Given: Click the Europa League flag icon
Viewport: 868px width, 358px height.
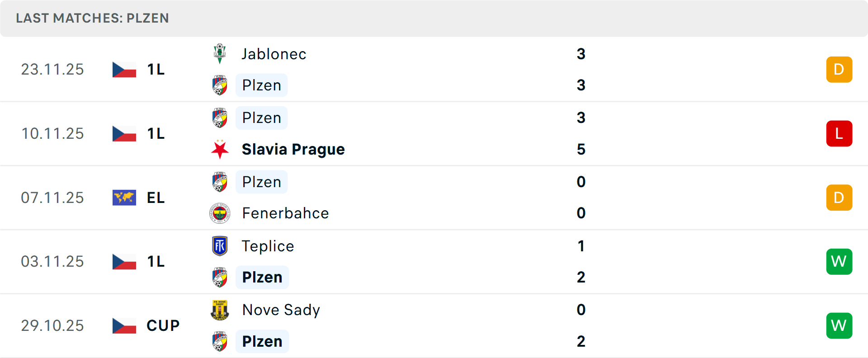Looking at the screenshot, I should pyautogui.click(x=124, y=198).
